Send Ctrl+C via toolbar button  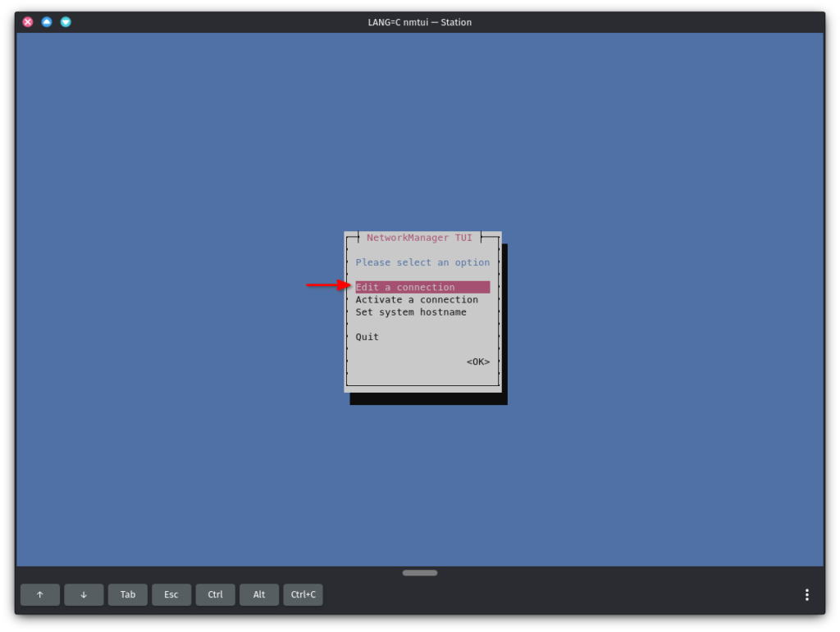[304, 594]
